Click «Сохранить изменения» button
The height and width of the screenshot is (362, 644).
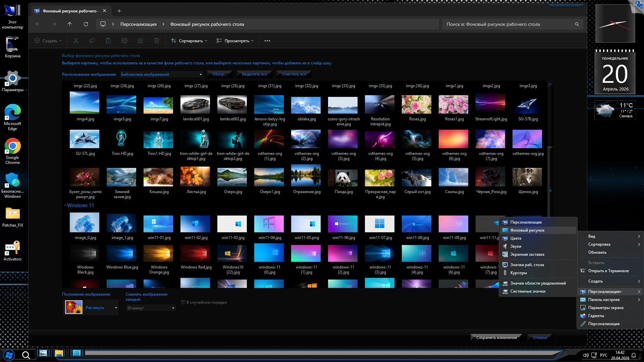coord(496,338)
